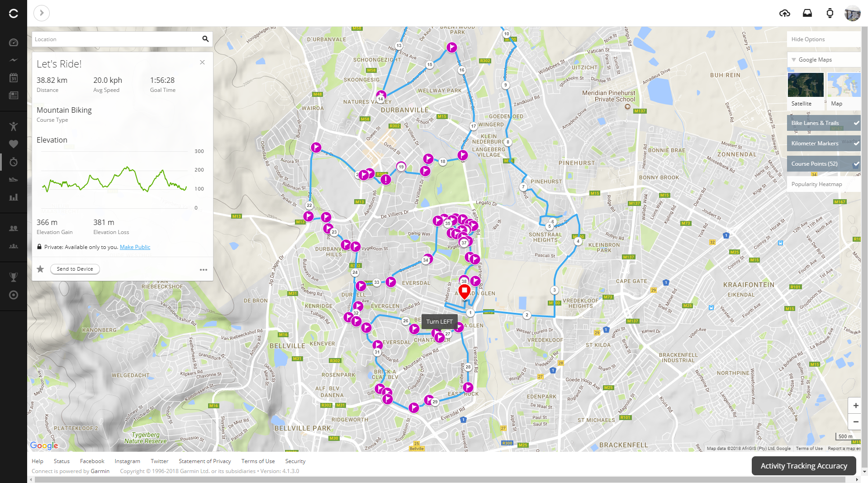Click the elevation profile chart
This screenshot has width=868, height=483.
[x=114, y=179]
